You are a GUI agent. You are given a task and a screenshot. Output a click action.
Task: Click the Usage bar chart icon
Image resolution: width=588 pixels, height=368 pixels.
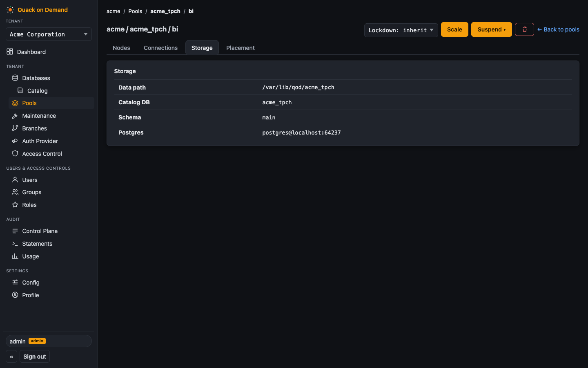coord(15,256)
